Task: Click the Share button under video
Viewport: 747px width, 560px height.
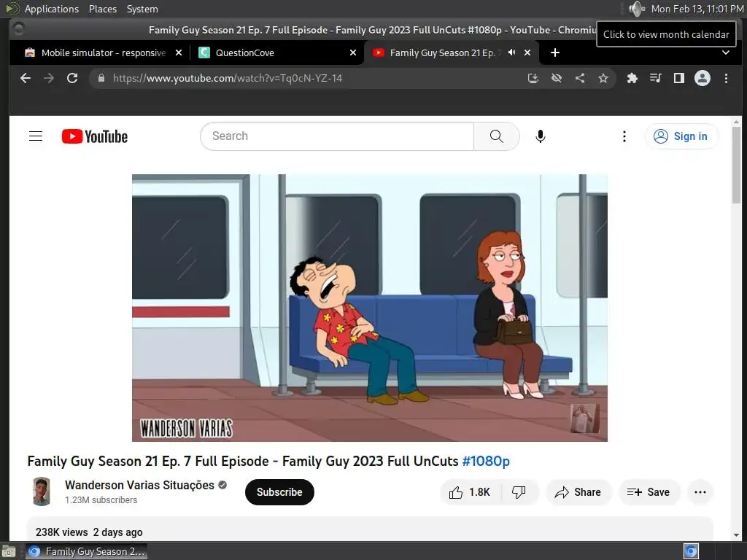Action: [578, 492]
